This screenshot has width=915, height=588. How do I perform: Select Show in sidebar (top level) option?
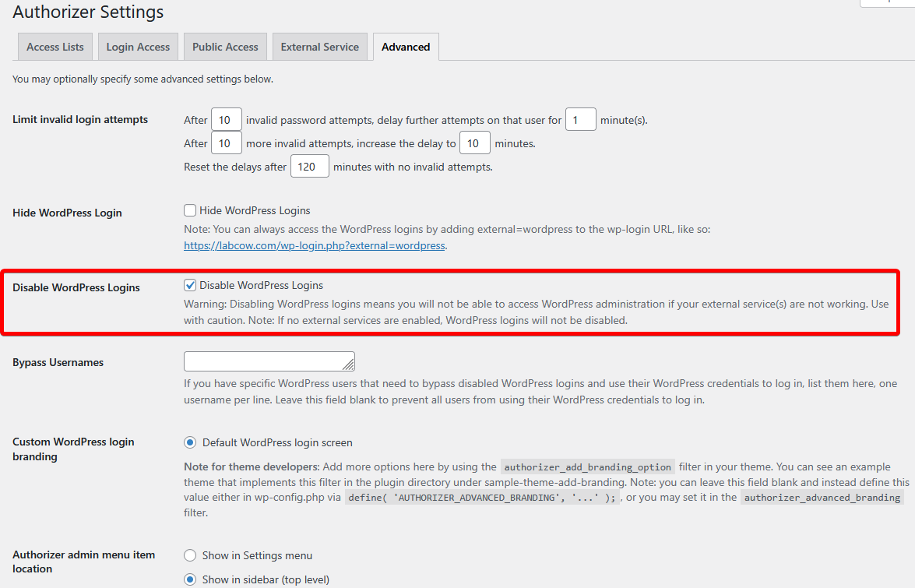click(x=190, y=579)
